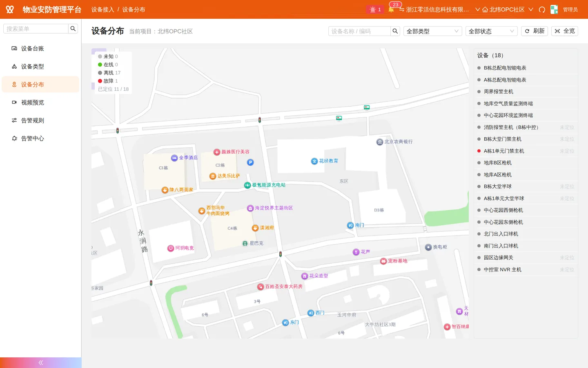588x368 pixels.
Task: Click the dark gray 离线 legend dot
Action: point(100,73)
